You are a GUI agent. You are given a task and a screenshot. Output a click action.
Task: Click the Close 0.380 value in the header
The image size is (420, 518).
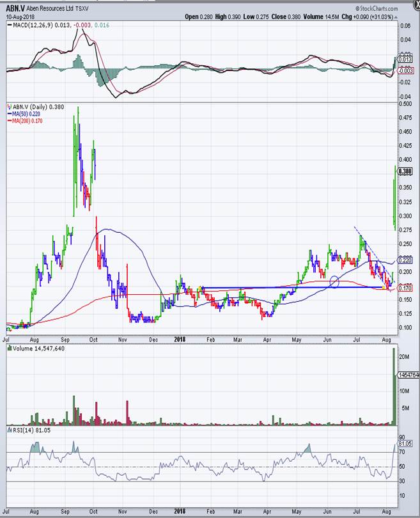click(x=286, y=17)
